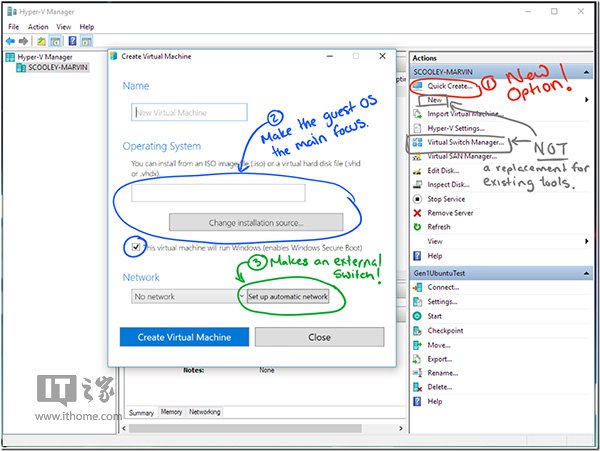Click the Move icon
The height and width of the screenshot is (451, 600).
pyautogui.click(x=417, y=345)
